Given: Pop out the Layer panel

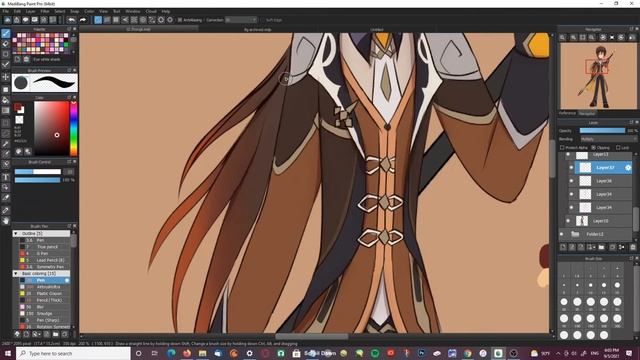Looking at the screenshot, I should (x=631, y=122).
